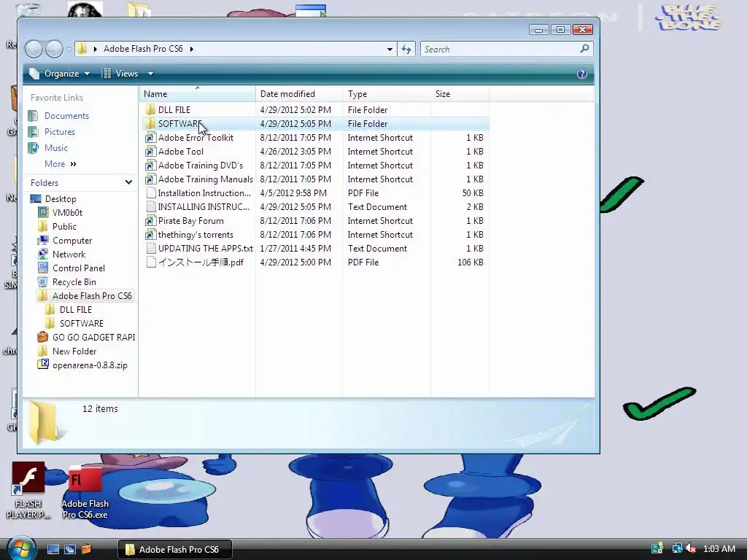Click into the Search field

(500, 49)
